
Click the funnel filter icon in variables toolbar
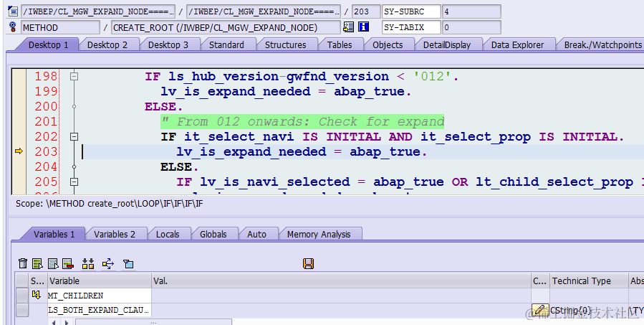128,264
